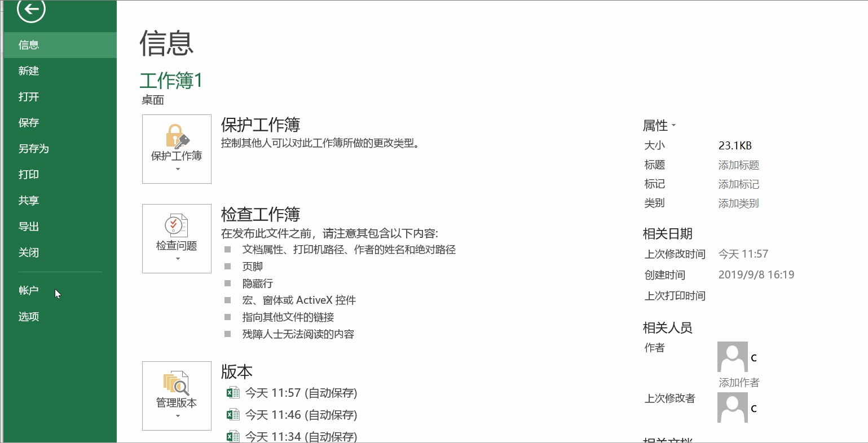Open Excel 选项 settings

(29, 316)
